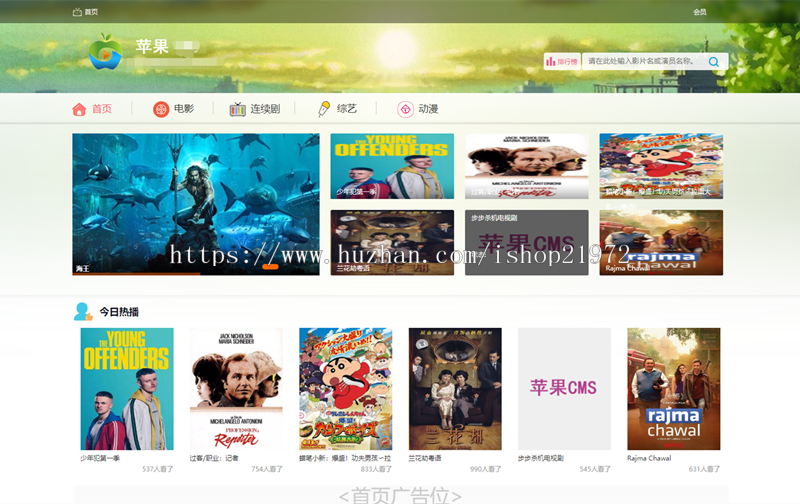This screenshot has height=504, width=800.
Task: Select the 首页 navigation tab
Action: coord(92,109)
